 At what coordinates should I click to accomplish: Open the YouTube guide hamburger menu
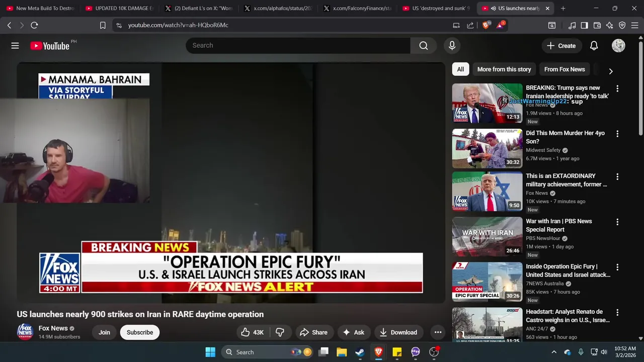15,46
